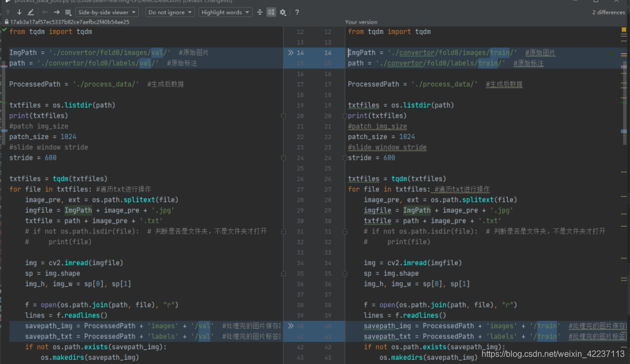
Task: Click the lock icon beside revision hash
Action: [x=6, y=22]
